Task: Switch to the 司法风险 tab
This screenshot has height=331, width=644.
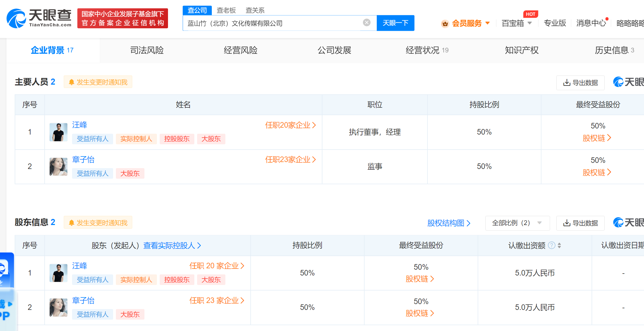Action: click(147, 50)
